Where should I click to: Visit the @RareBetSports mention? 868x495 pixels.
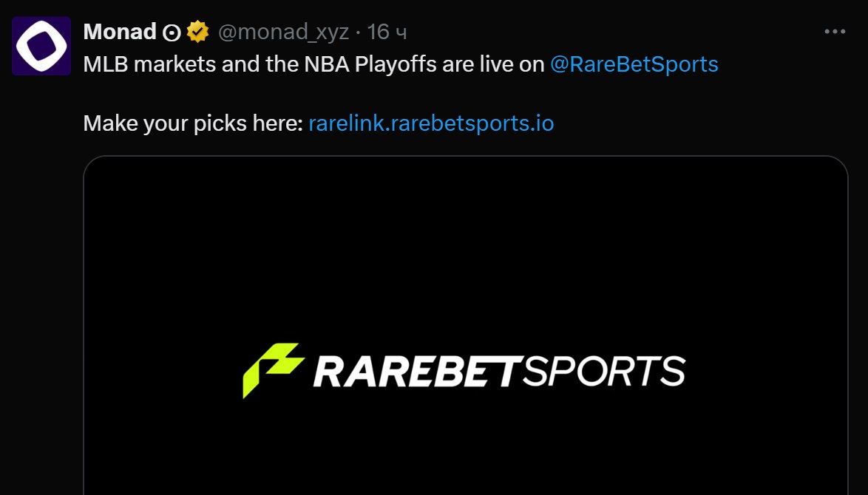click(634, 65)
